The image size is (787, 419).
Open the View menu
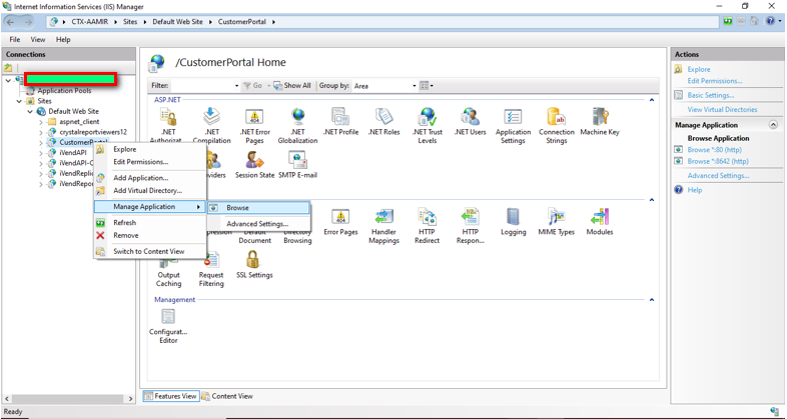(x=38, y=39)
